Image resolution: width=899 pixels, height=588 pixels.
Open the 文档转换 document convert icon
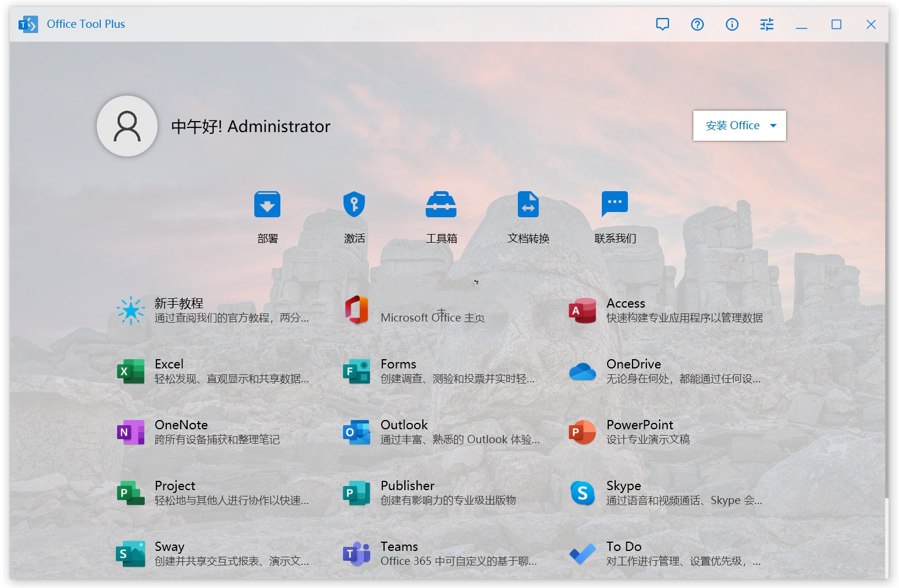point(528,204)
